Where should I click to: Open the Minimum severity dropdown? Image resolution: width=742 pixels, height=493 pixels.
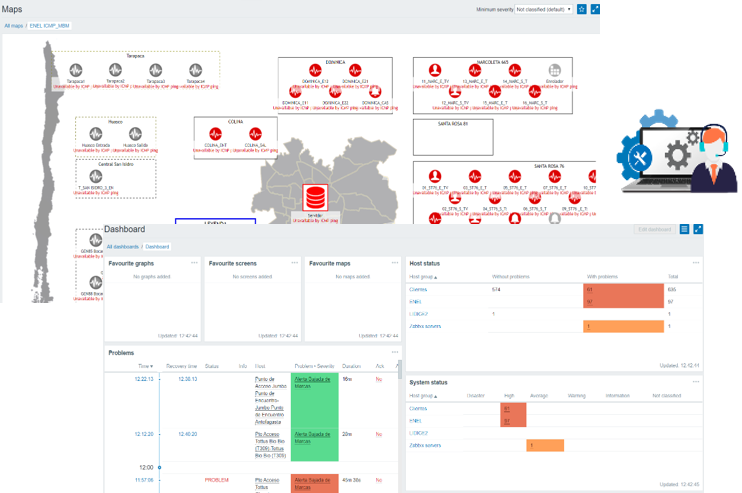point(544,9)
